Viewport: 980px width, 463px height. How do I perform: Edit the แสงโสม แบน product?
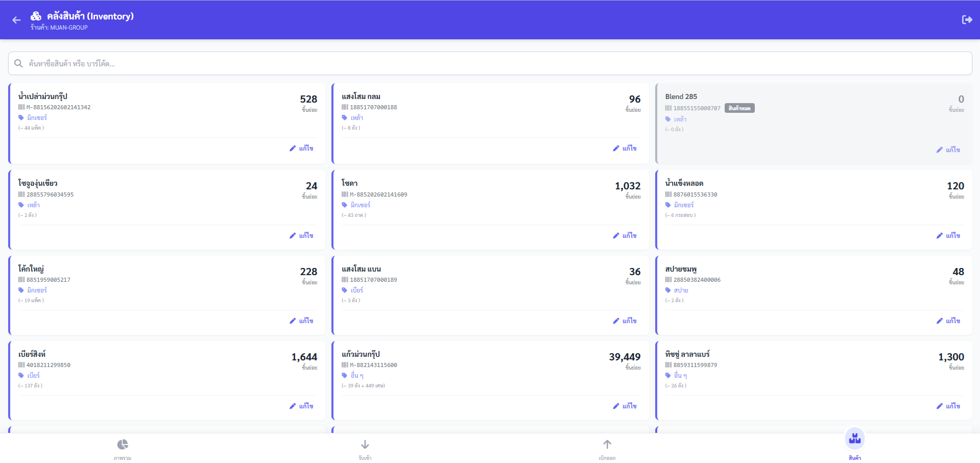pyautogui.click(x=625, y=321)
